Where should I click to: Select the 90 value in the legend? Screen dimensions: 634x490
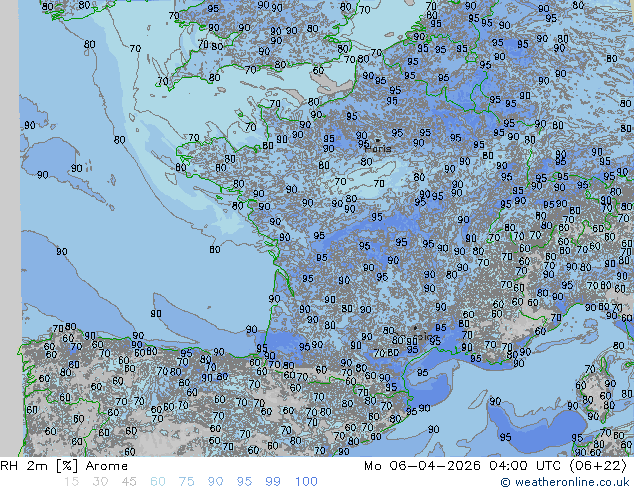(x=216, y=482)
